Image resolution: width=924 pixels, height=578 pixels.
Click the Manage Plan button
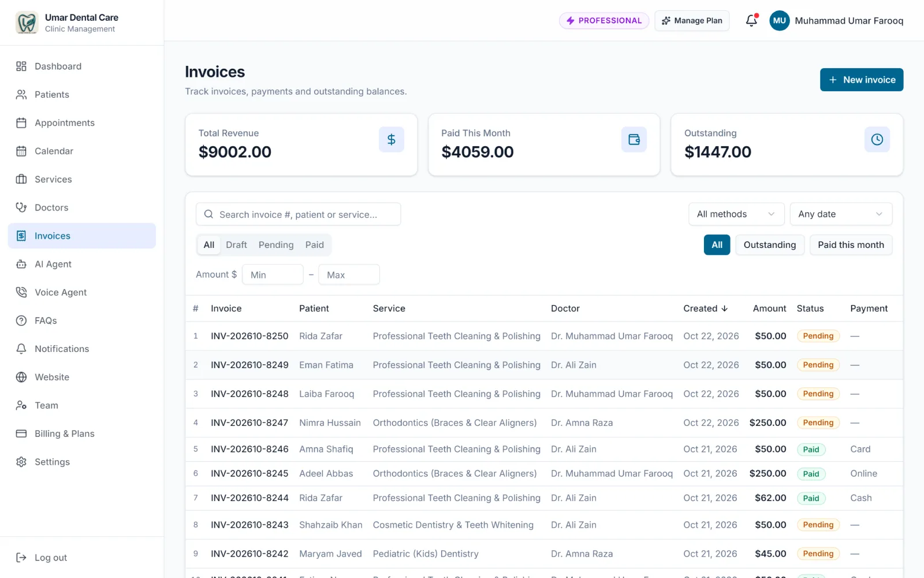point(692,21)
